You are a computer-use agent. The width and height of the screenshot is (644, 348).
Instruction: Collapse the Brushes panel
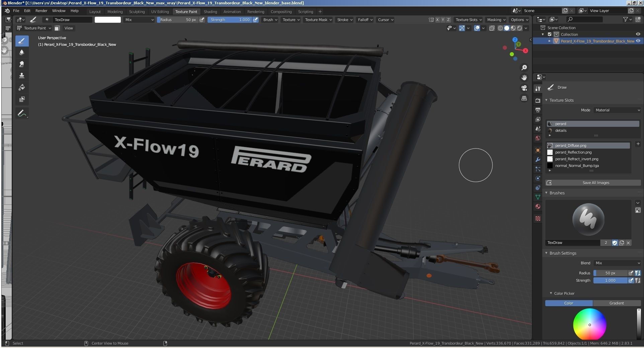[x=547, y=193]
